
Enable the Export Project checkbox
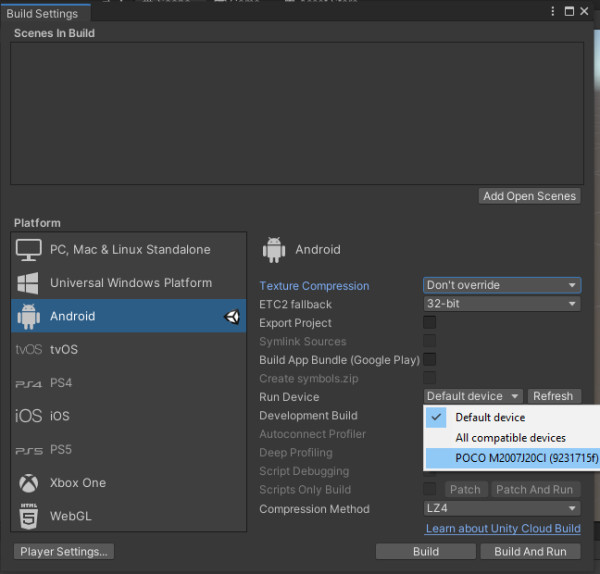tap(429, 322)
